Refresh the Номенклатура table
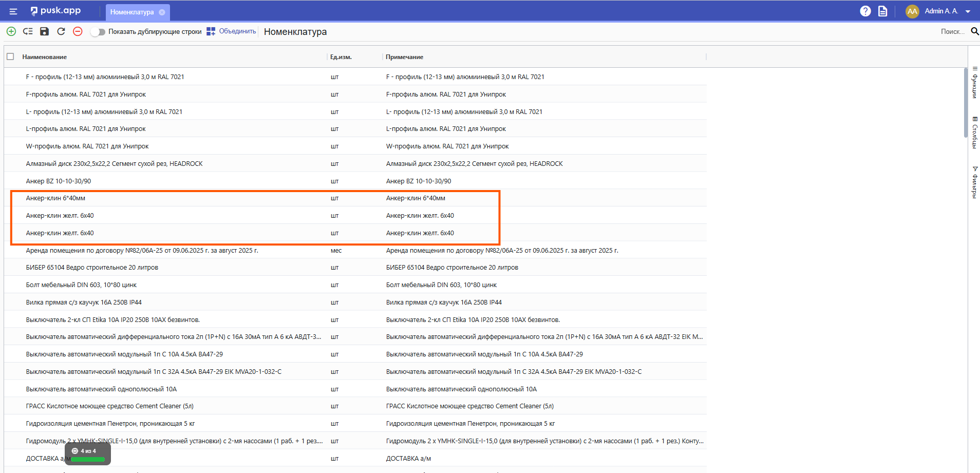Screen dimensions: 980x473 [61, 31]
